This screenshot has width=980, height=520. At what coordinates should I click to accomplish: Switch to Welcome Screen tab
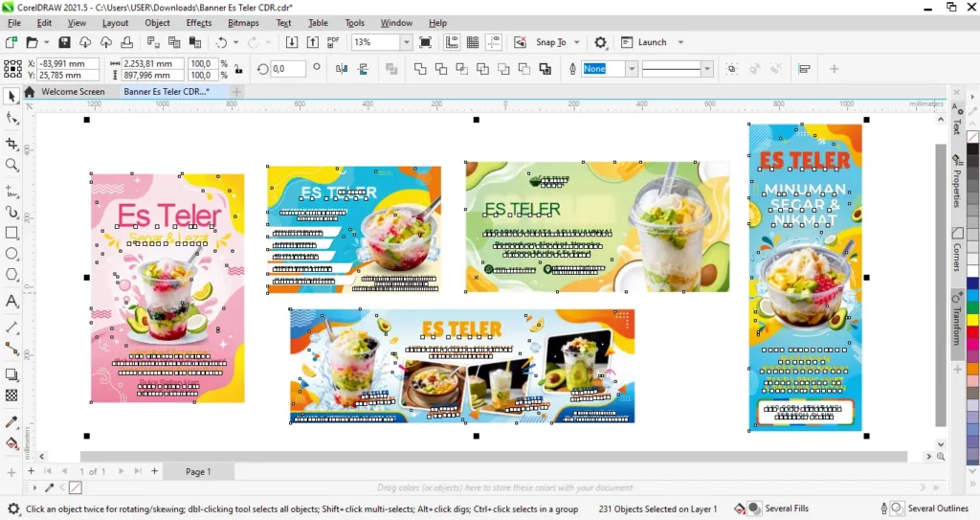coord(73,91)
